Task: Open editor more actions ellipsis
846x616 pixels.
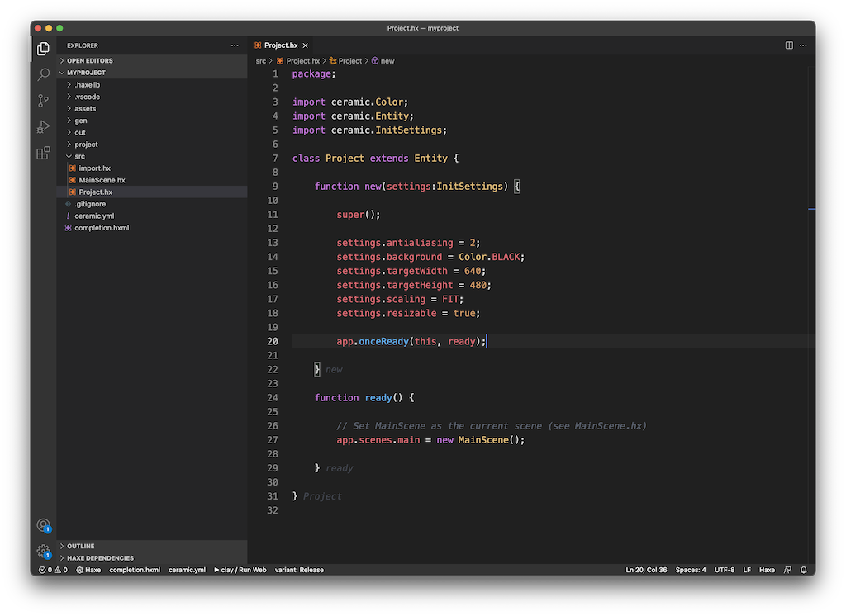Action: pos(803,45)
